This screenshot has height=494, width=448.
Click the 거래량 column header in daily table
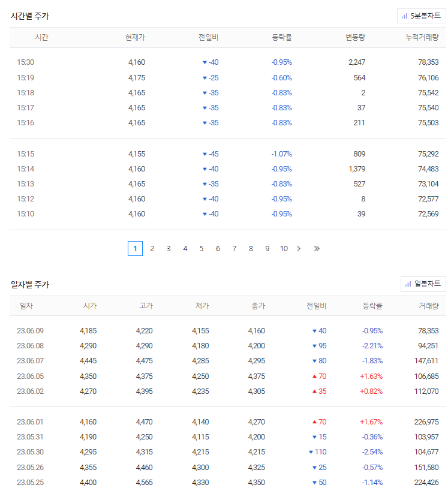coord(428,306)
